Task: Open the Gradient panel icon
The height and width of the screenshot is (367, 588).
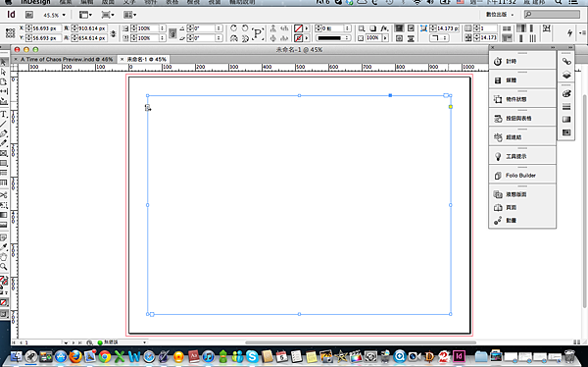Action: 566,120
